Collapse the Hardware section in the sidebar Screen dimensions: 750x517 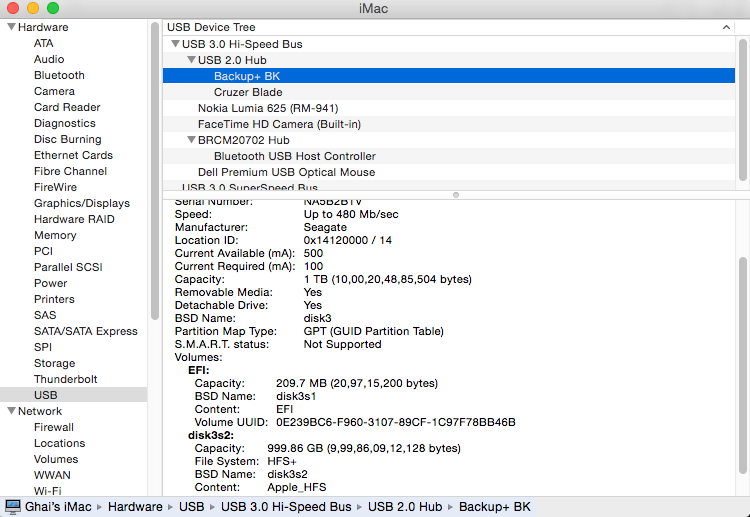pyautogui.click(x=11, y=27)
